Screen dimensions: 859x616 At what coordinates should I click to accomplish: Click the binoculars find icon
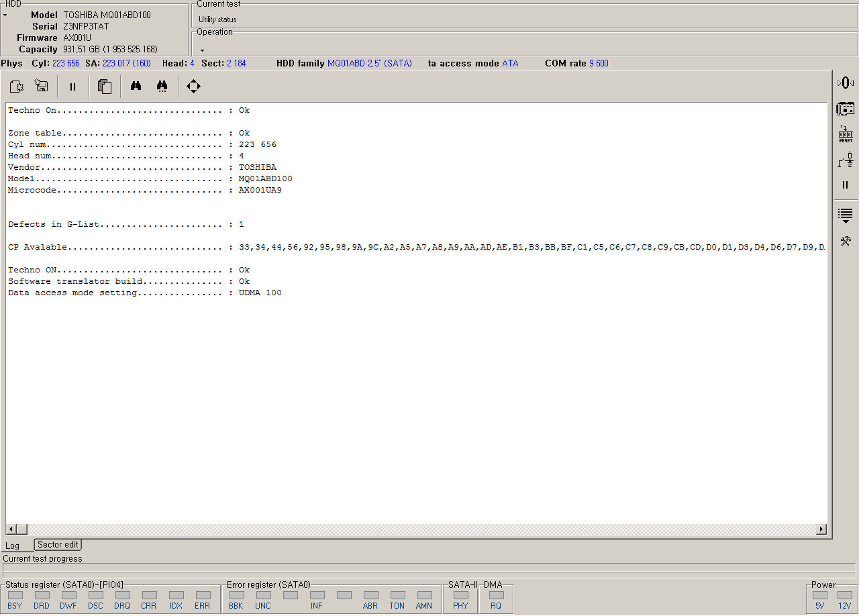136,86
